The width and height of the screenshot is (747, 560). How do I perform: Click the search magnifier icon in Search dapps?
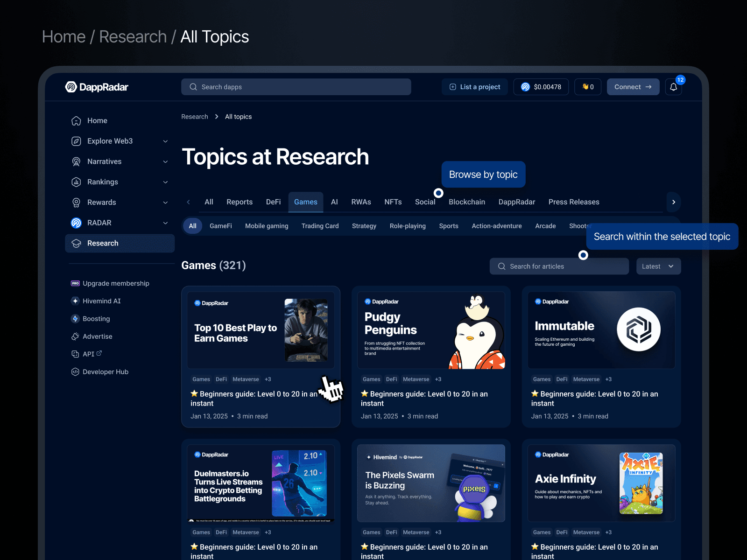[x=193, y=87]
